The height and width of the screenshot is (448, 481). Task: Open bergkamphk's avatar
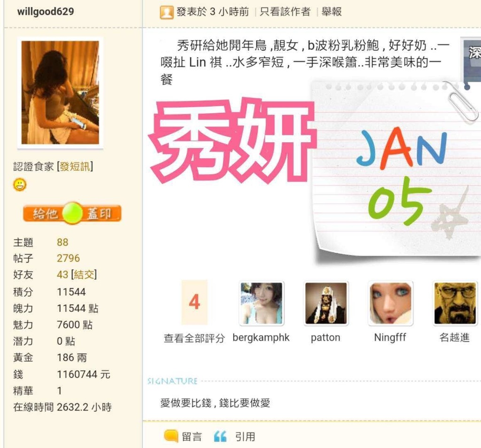(261, 303)
